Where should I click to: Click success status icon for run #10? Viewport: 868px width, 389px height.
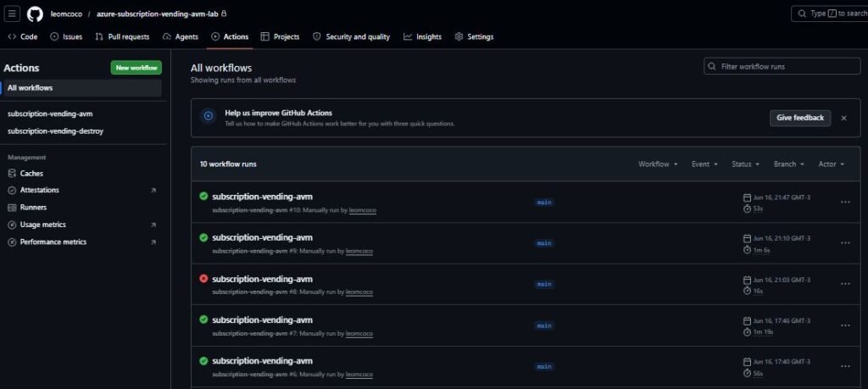203,197
